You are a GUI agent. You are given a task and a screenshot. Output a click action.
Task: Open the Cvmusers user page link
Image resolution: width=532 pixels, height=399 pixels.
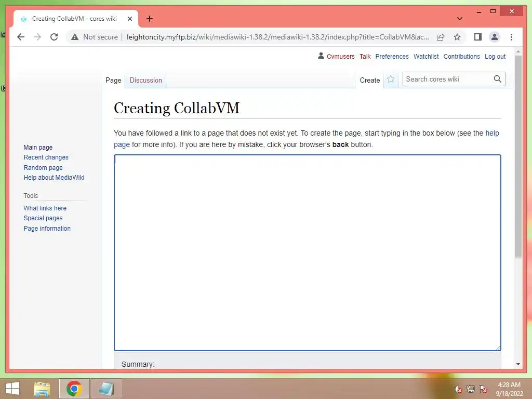click(x=341, y=56)
